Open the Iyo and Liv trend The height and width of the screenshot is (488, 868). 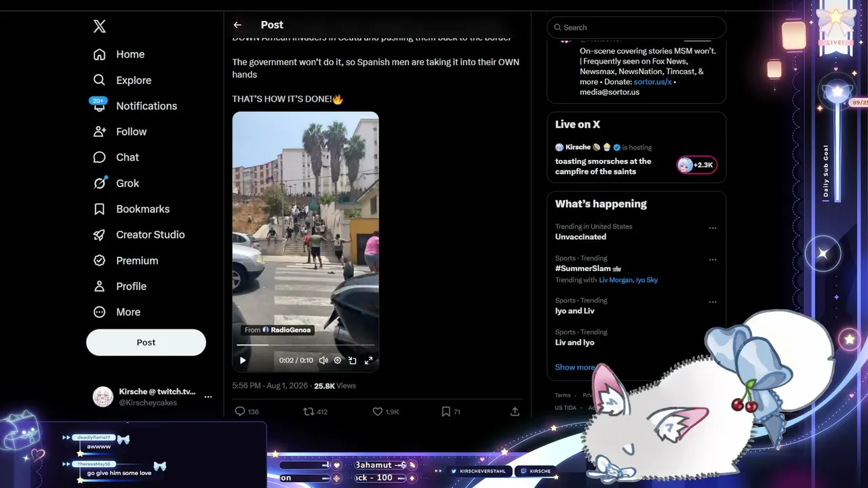tap(574, 310)
